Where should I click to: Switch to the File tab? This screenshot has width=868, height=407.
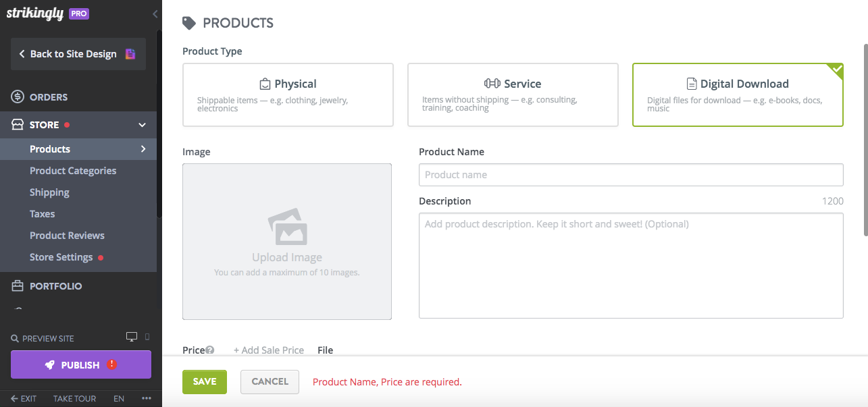[x=325, y=350]
